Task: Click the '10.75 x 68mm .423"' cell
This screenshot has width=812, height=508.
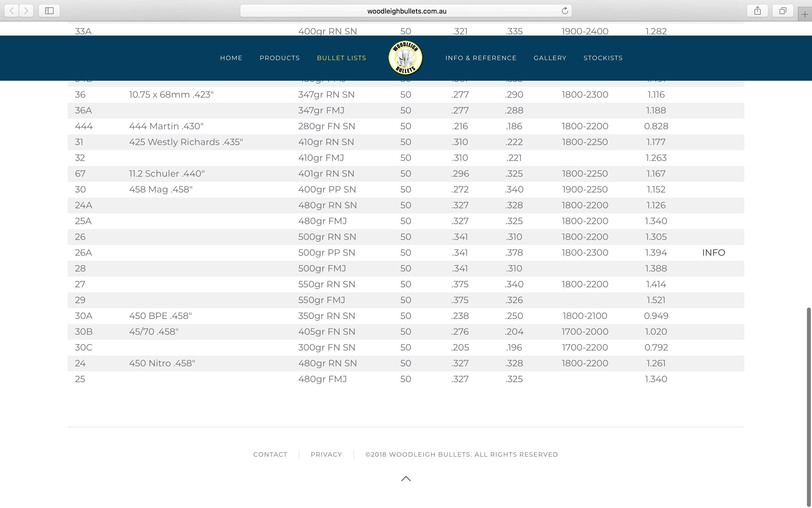Action: 171,95
